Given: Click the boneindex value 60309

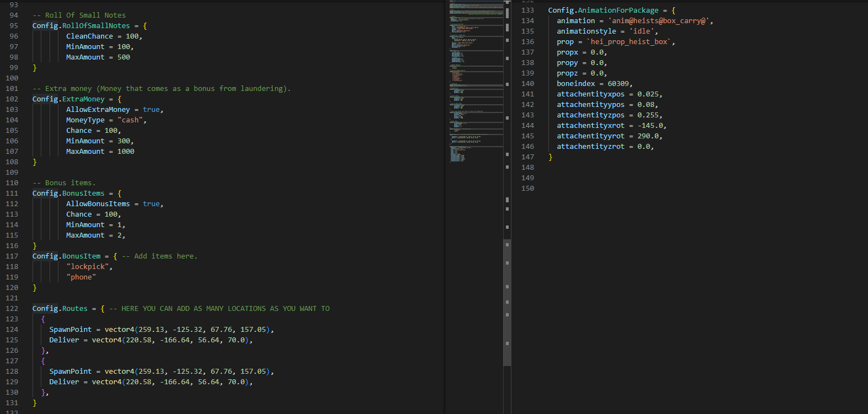Looking at the screenshot, I should point(618,84).
